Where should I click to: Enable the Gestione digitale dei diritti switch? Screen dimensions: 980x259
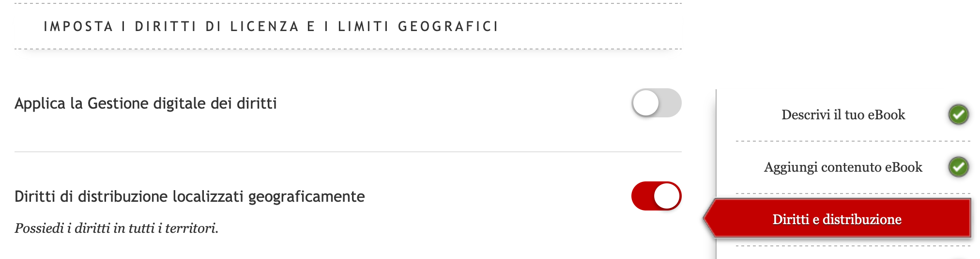656,103
